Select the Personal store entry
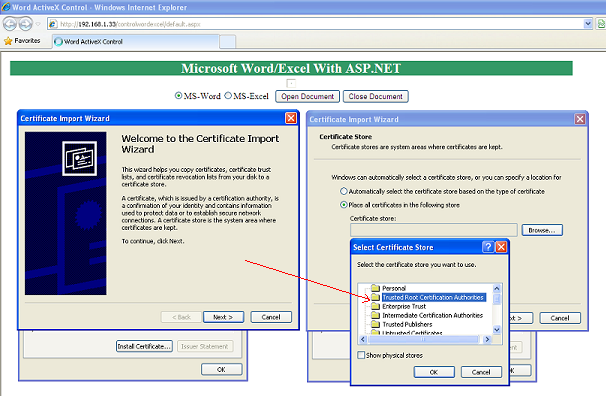This screenshot has width=606, height=396. coord(394,288)
